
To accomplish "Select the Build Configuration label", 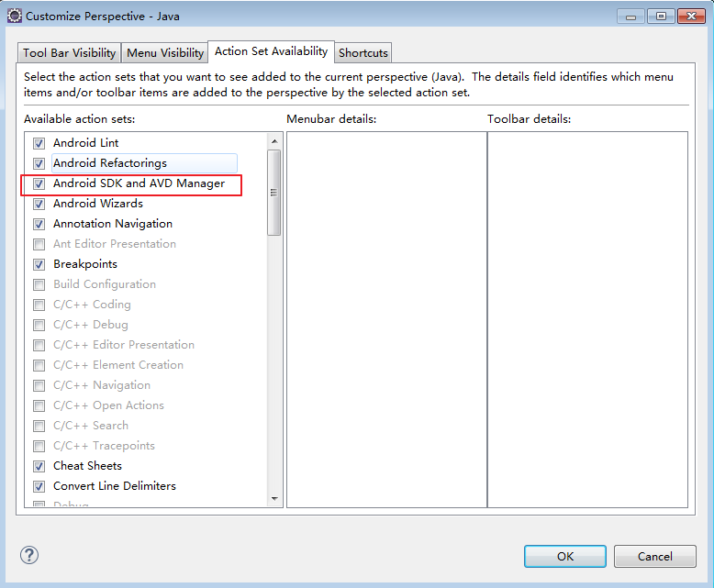I will [x=105, y=284].
